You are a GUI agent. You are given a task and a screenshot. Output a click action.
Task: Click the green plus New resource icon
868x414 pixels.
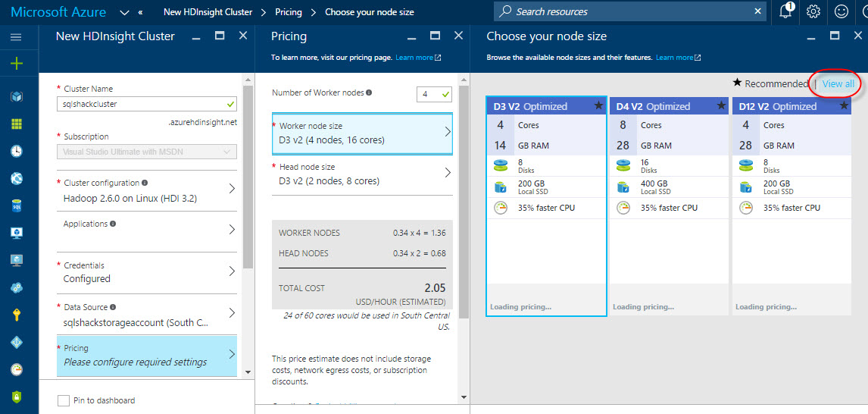[17, 63]
